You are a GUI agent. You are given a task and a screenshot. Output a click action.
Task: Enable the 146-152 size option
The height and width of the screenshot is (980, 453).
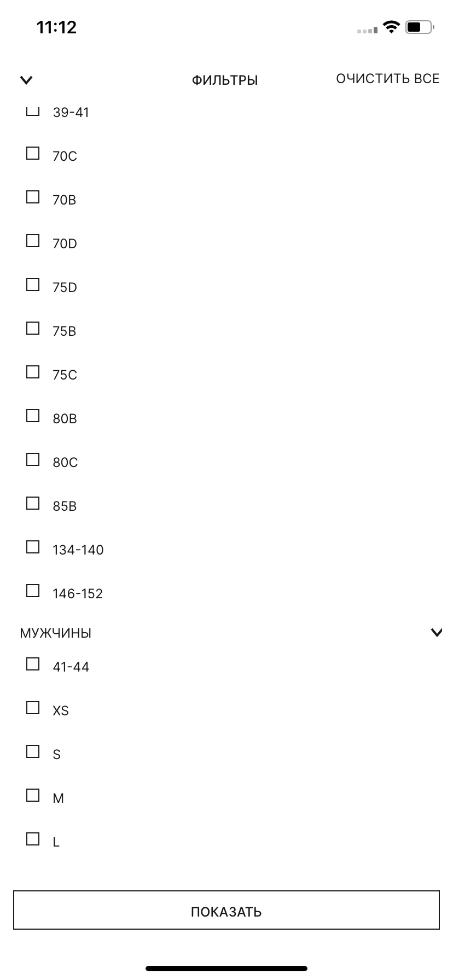coord(33,591)
